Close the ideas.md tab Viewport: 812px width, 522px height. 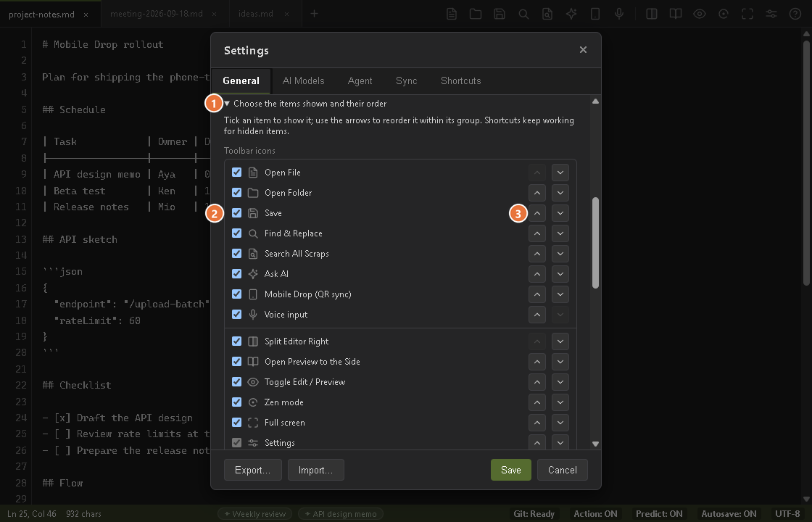point(286,14)
